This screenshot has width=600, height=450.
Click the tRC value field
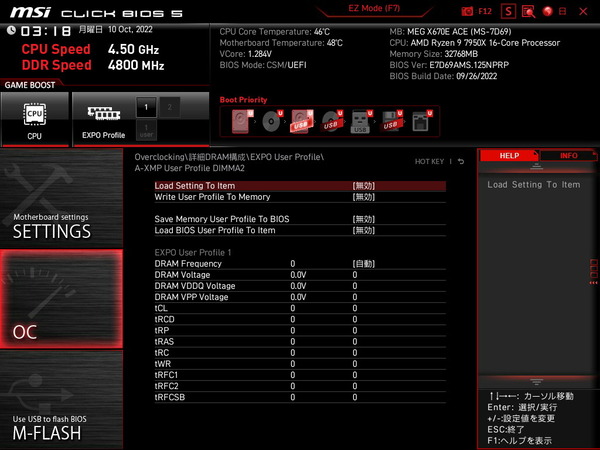(355, 352)
